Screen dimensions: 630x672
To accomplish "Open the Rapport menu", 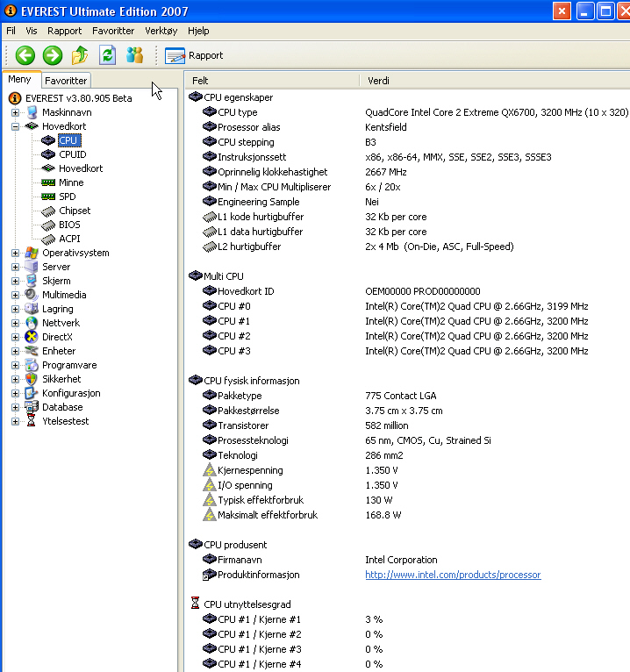I will (64, 31).
